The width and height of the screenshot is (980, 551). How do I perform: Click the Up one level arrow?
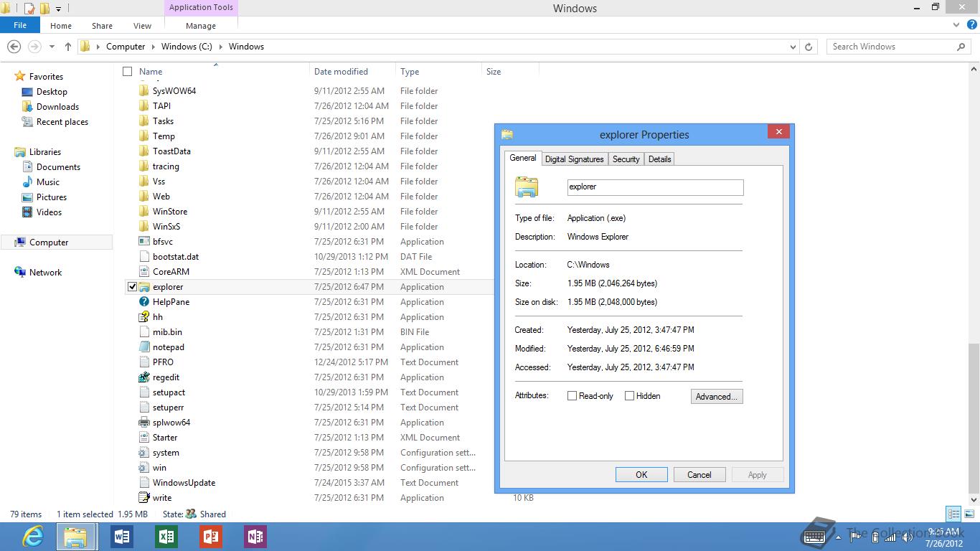coord(68,47)
